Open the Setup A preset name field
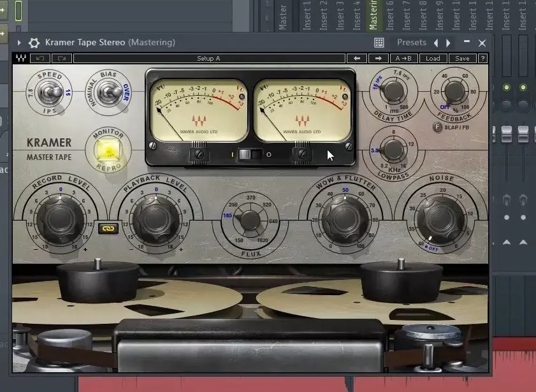 [x=209, y=59]
